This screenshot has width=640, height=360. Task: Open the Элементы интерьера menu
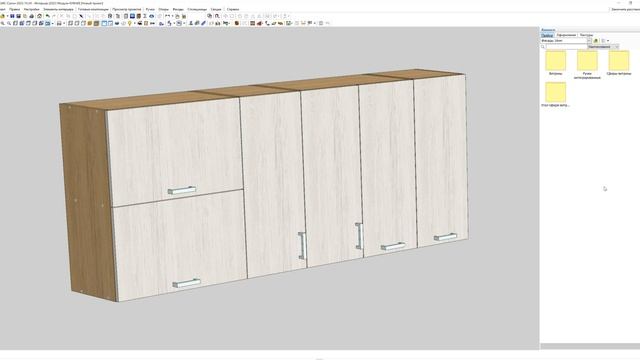58,9
